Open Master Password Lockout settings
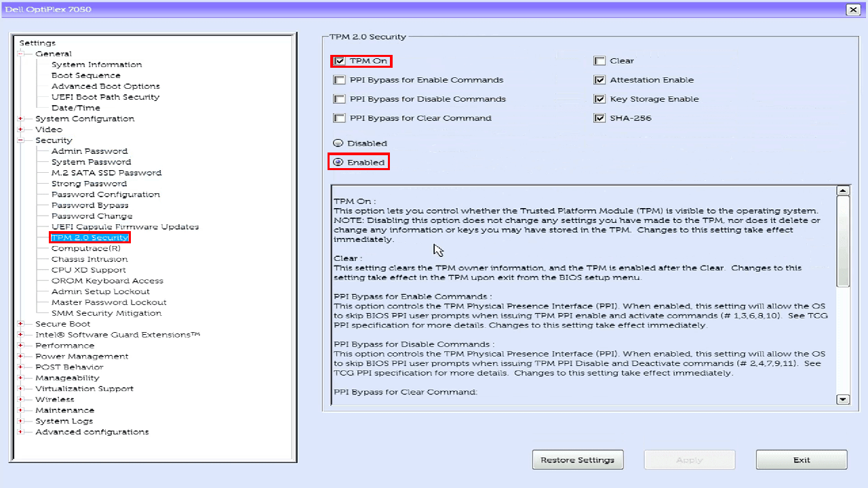 tap(109, 302)
